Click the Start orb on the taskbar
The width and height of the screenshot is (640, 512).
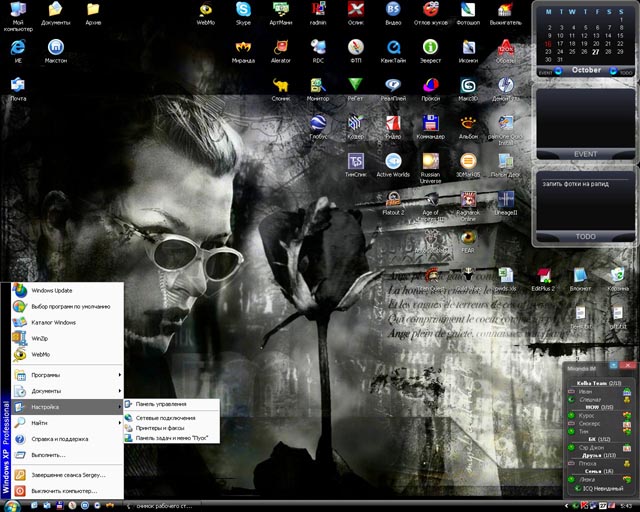pyautogui.click(x=12, y=506)
